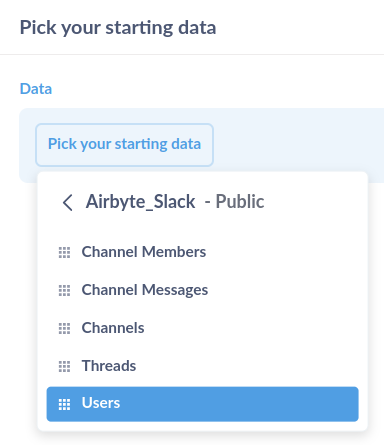384x445 pixels.
Task: Click blank popover area below Users row
Action: click(x=202, y=426)
